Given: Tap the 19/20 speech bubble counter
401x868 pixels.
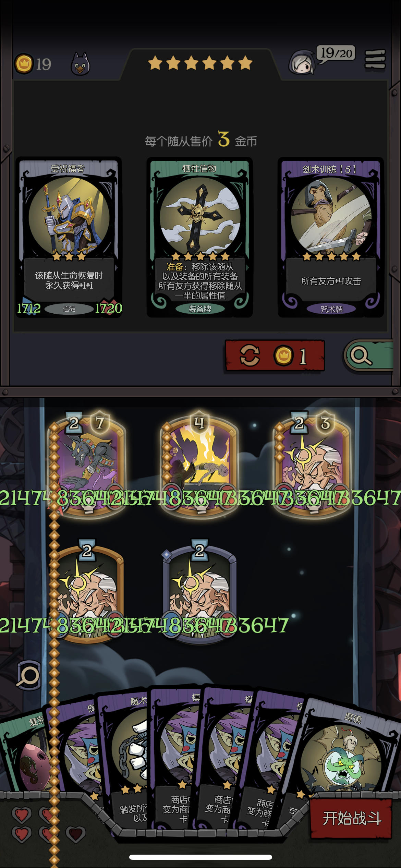Looking at the screenshot, I should pos(336,53).
